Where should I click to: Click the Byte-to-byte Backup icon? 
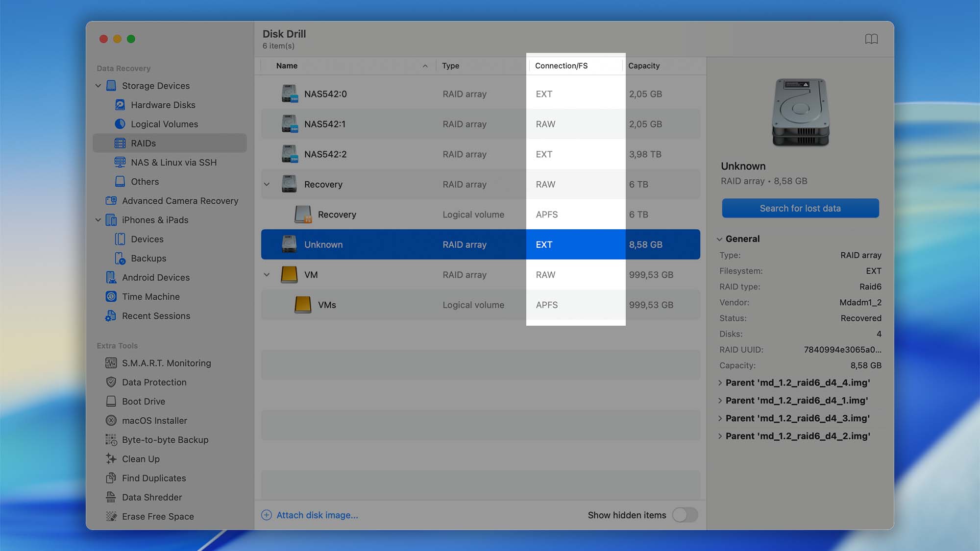pos(111,440)
